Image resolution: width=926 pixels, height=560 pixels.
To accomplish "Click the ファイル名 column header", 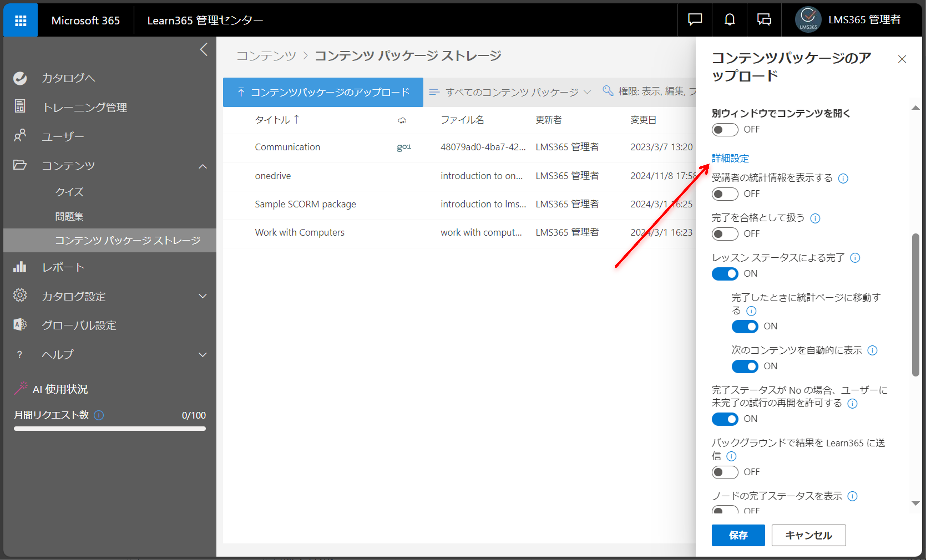I will [x=462, y=120].
